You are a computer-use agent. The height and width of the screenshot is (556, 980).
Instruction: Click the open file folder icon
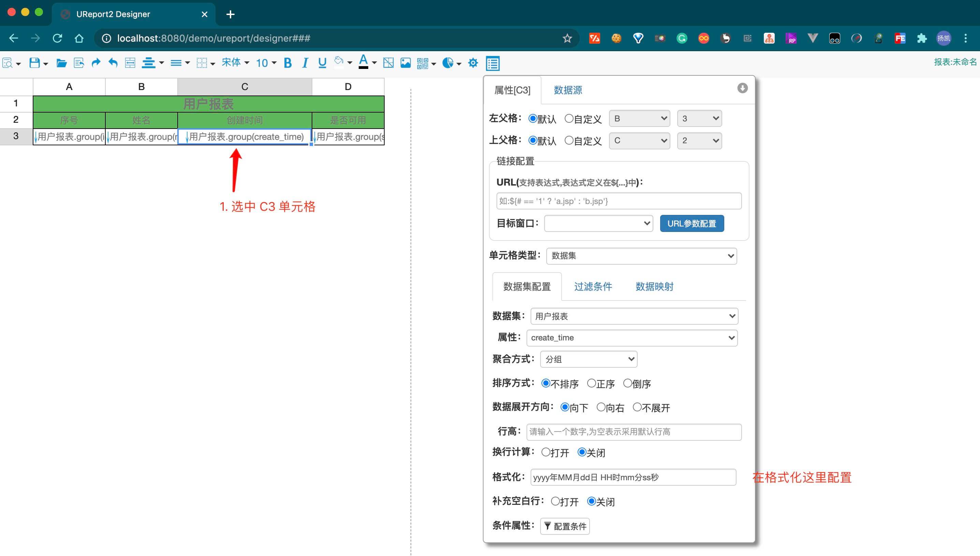[x=61, y=63]
